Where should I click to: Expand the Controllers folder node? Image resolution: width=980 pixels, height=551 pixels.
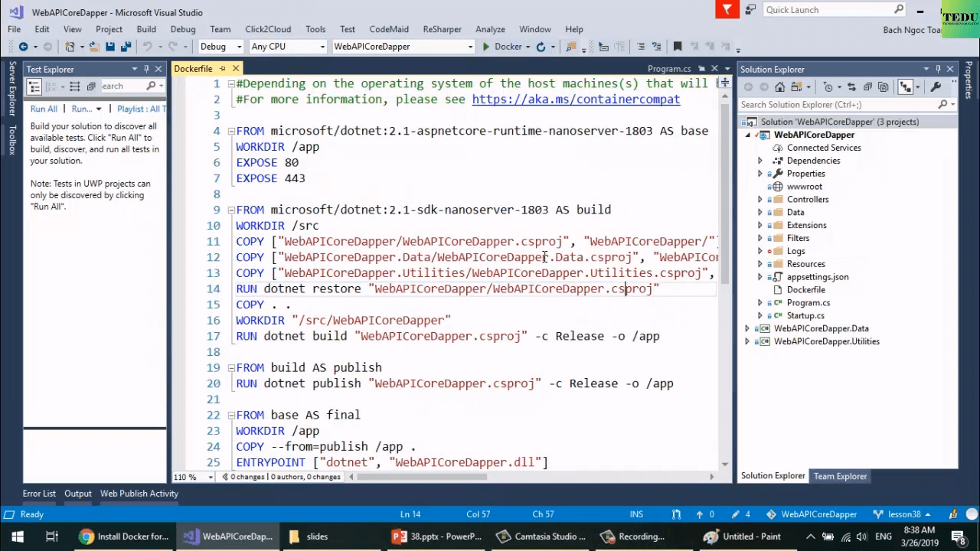coord(759,200)
